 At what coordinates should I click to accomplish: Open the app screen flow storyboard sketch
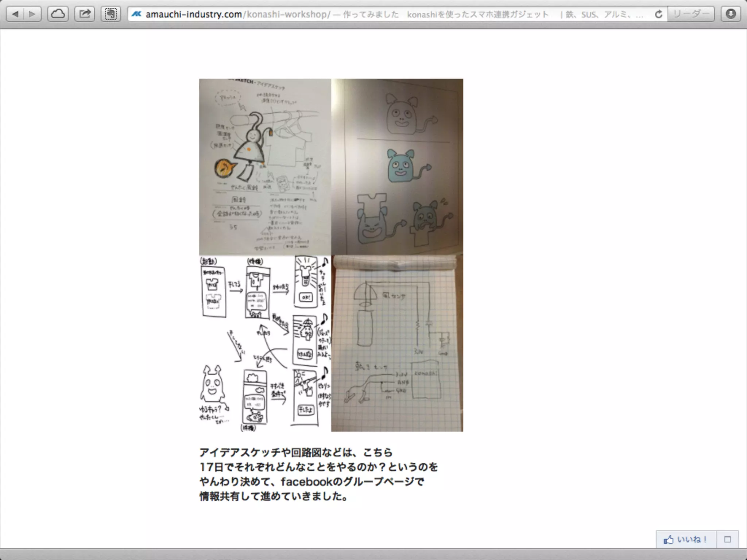(265, 343)
